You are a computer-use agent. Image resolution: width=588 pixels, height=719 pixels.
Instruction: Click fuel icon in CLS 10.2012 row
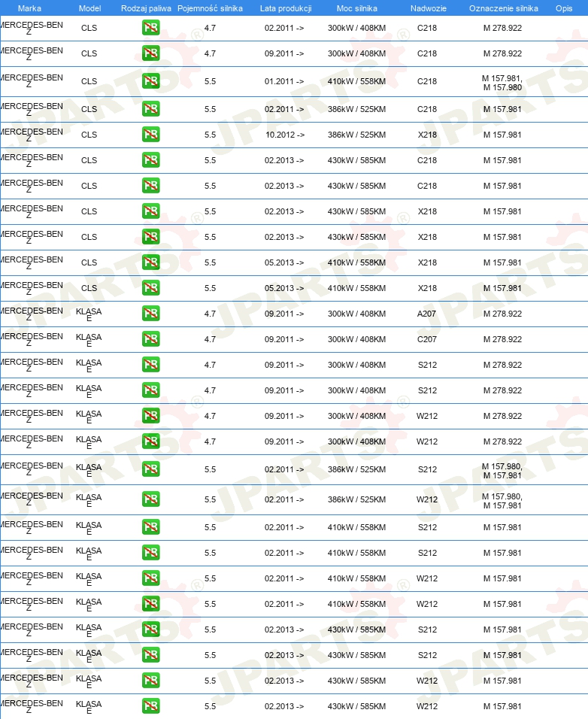coord(151,135)
